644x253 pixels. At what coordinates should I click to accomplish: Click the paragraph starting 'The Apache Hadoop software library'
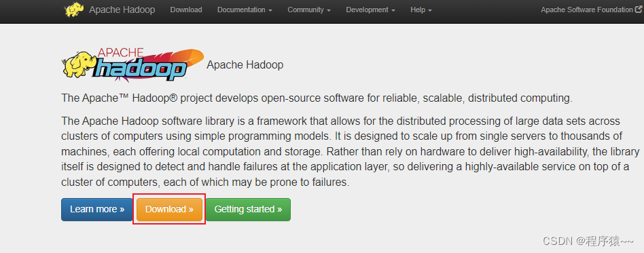pos(351,152)
